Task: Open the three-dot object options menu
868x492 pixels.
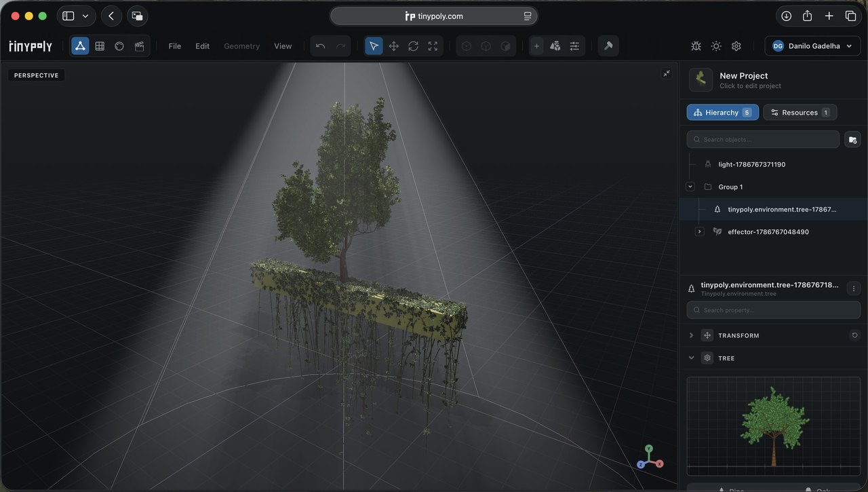Action: [x=854, y=288]
